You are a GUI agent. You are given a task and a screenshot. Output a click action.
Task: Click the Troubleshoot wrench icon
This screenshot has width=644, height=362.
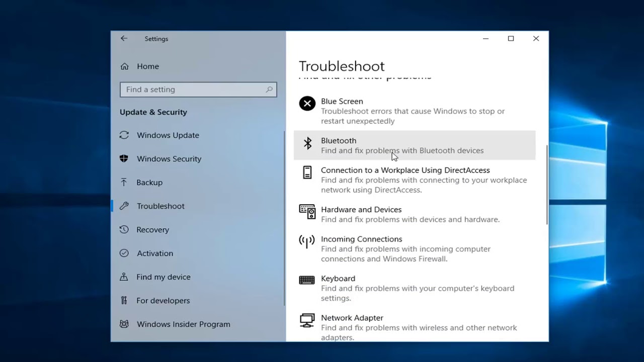(124, 206)
